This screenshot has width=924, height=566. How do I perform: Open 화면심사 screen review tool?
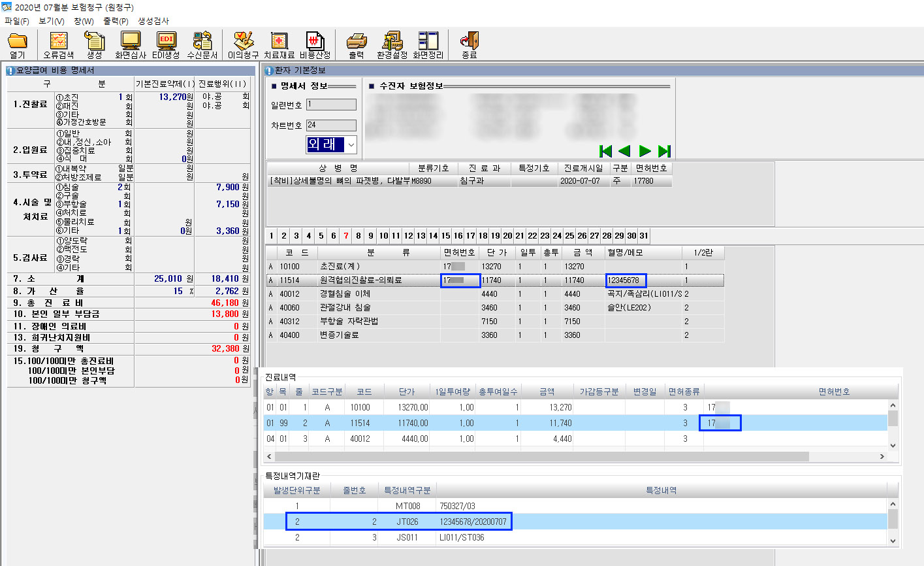pyautogui.click(x=130, y=42)
